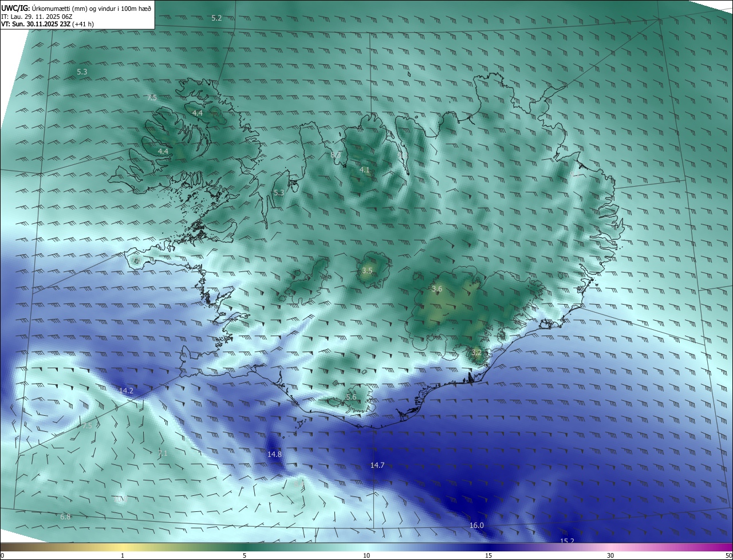
Task: Click the 14.8 value label over the sea
Action: (274, 454)
